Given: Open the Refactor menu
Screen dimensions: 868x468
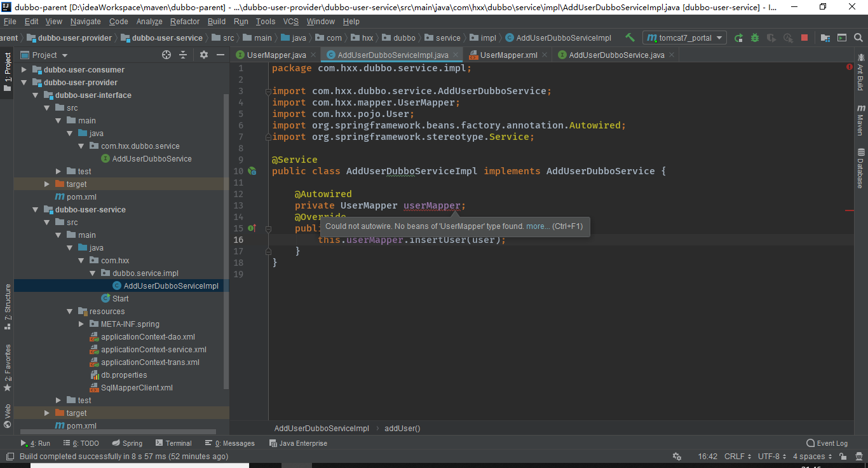Looking at the screenshot, I should 185,22.
